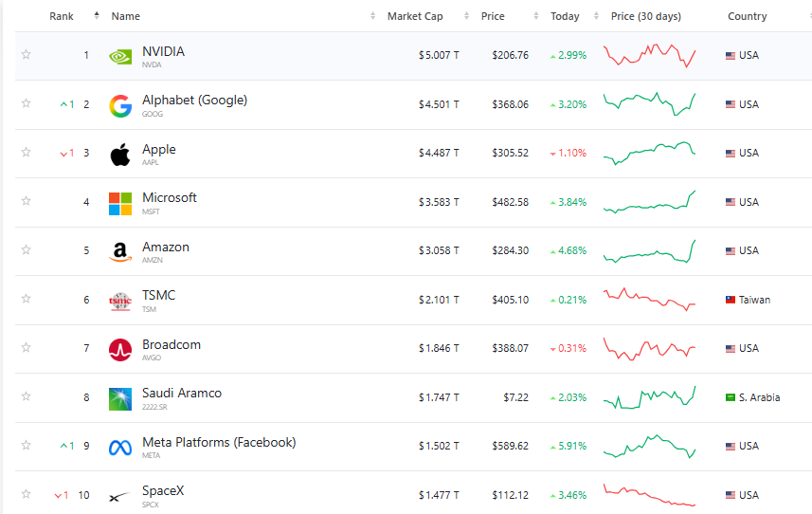Open the TSMC company link

(159, 295)
